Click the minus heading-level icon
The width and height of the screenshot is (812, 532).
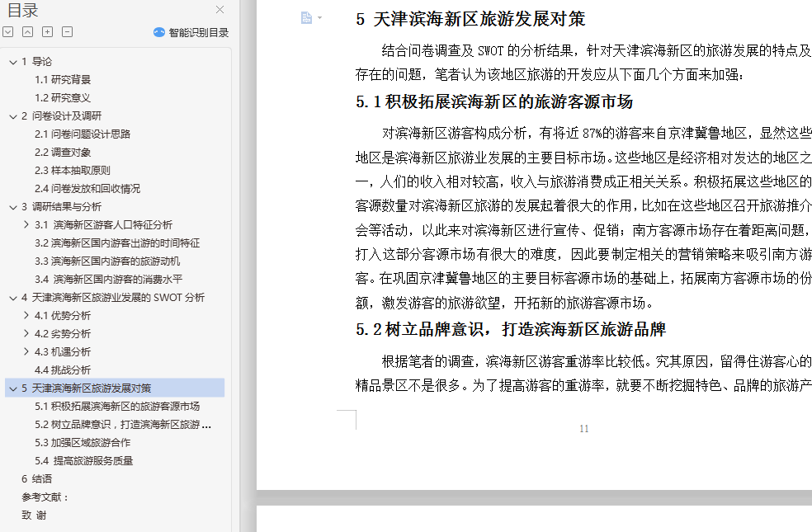pos(68,32)
